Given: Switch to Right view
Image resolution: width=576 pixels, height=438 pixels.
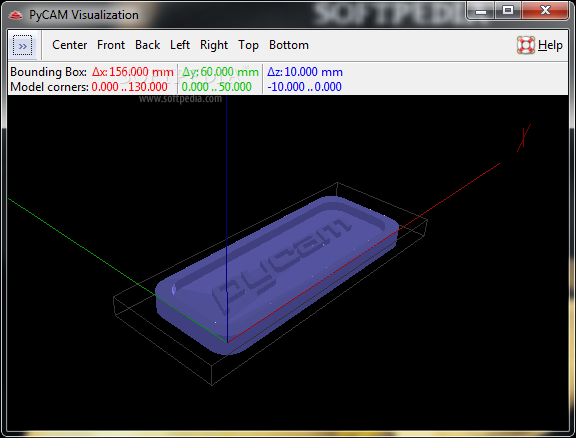Looking at the screenshot, I should point(214,45).
